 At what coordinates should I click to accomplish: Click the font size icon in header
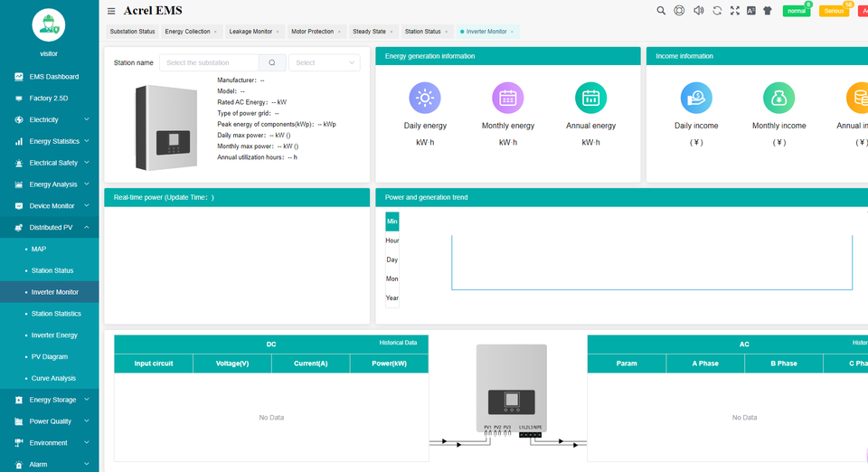point(750,11)
